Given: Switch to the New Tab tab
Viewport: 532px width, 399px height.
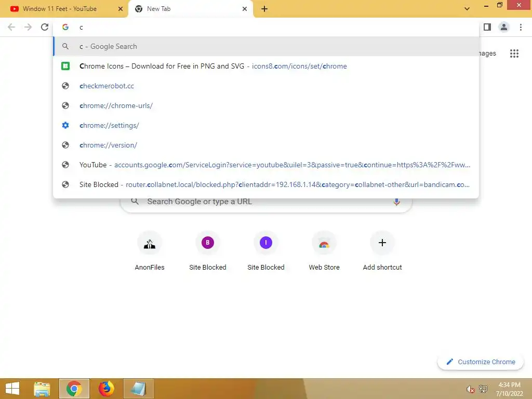Looking at the screenshot, I should point(191,9).
